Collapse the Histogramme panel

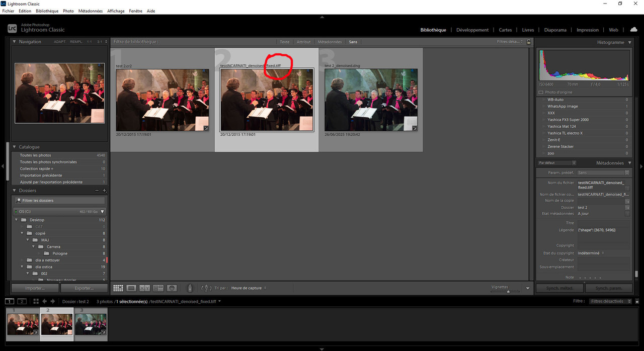tap(630, 42)
